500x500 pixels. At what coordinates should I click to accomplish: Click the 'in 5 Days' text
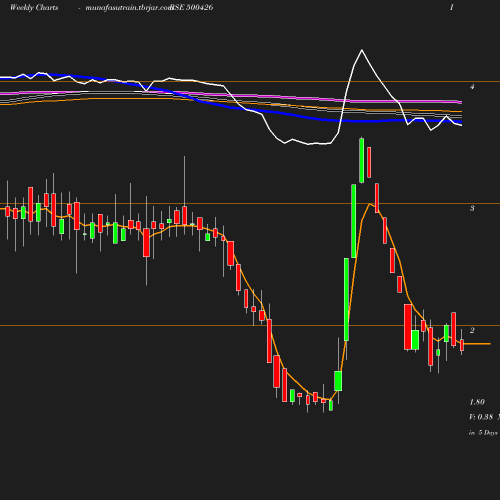click(483, 433)
